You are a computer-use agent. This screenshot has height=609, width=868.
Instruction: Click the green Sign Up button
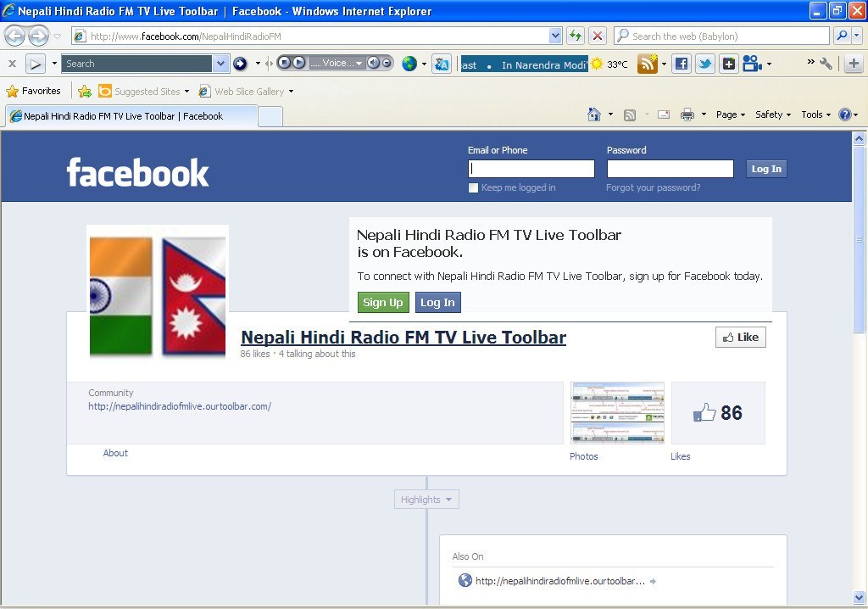383,302
